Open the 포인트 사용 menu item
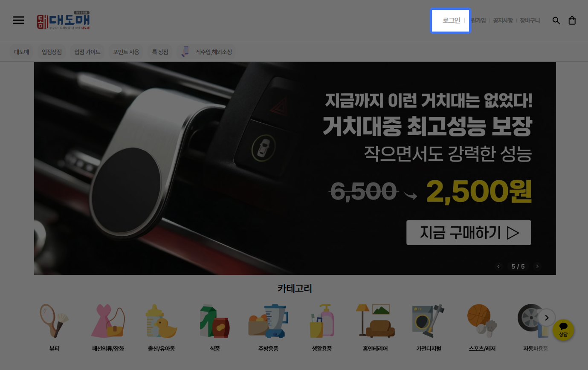 click(126, 52)
